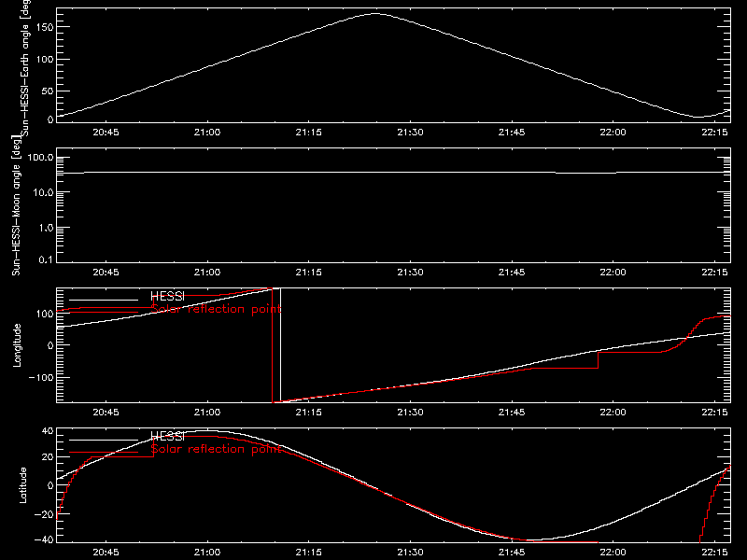This screenshot has height=560, width=747.
Task: Click 22:15 time label under Earth angle plot
Action: click(x=714, y=133)
